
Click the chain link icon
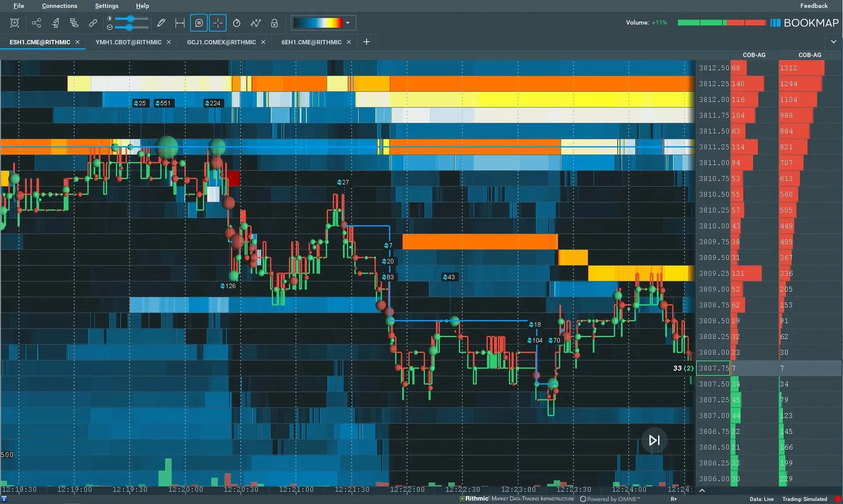coord(93,23)
